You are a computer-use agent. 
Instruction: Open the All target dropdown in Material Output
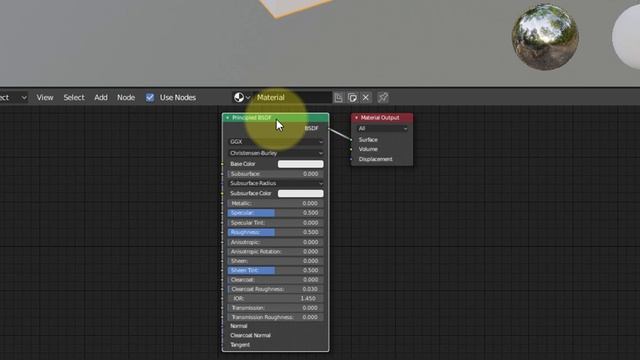(382, 129)
